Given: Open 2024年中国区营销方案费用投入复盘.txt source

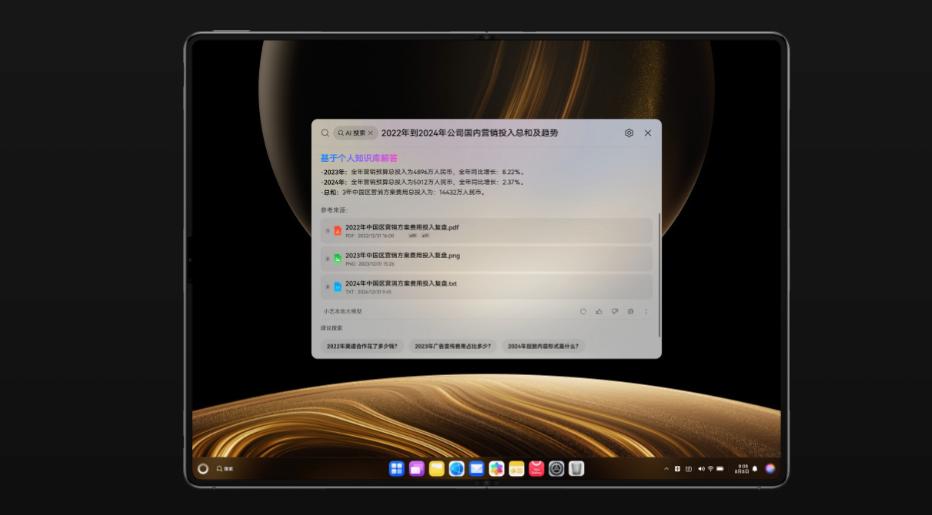Looking at the screenshot, I should click(x=486, y=287).
